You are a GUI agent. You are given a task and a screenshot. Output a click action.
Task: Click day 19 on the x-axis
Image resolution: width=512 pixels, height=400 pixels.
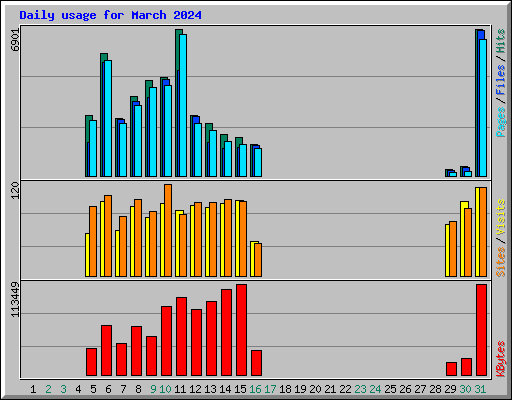point(300,389)
